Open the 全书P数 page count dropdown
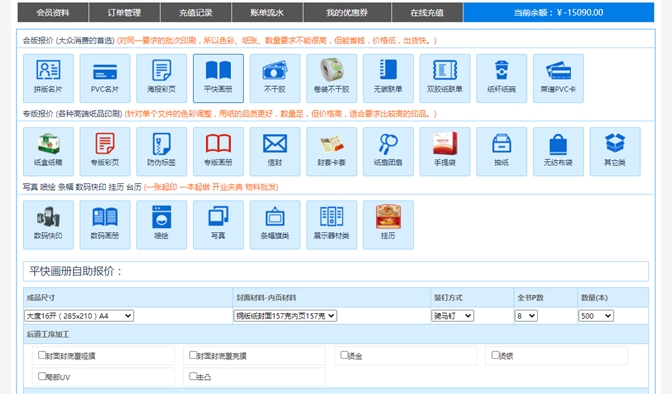Screen dimensions: 672x394 pos(526,316)
